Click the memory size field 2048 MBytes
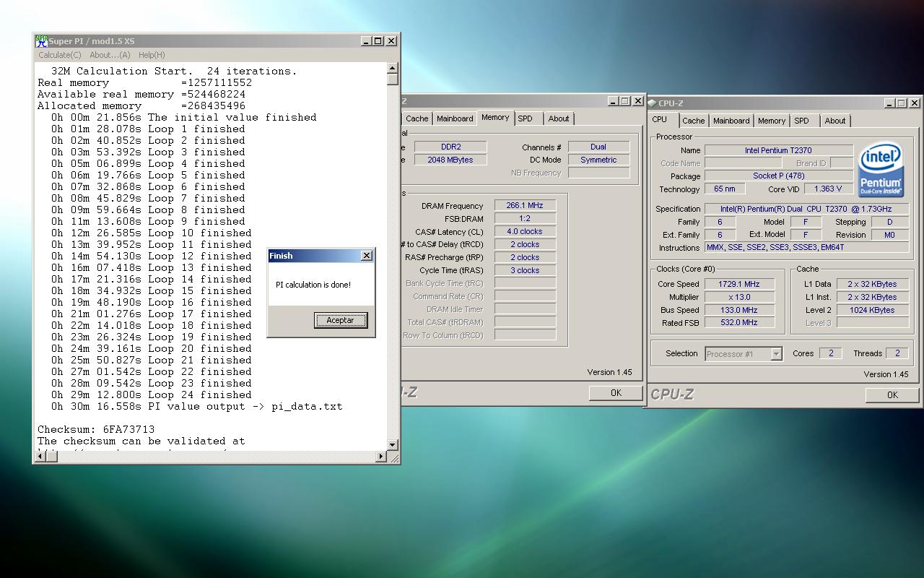This screenshot has width=924, height=578. point(450,160)
